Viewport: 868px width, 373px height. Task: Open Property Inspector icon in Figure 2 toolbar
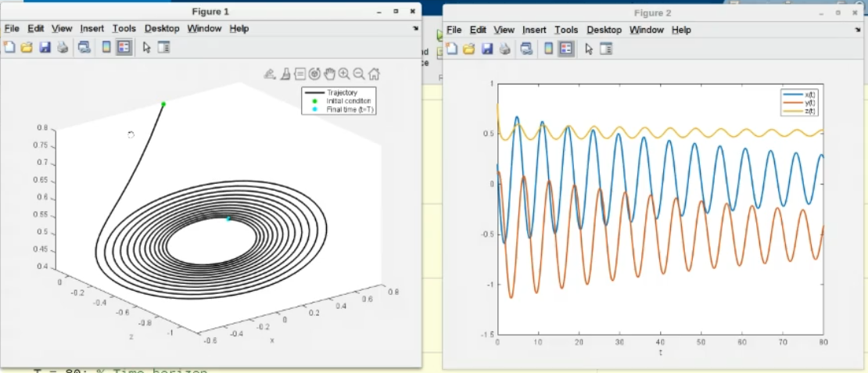[605, 48]
